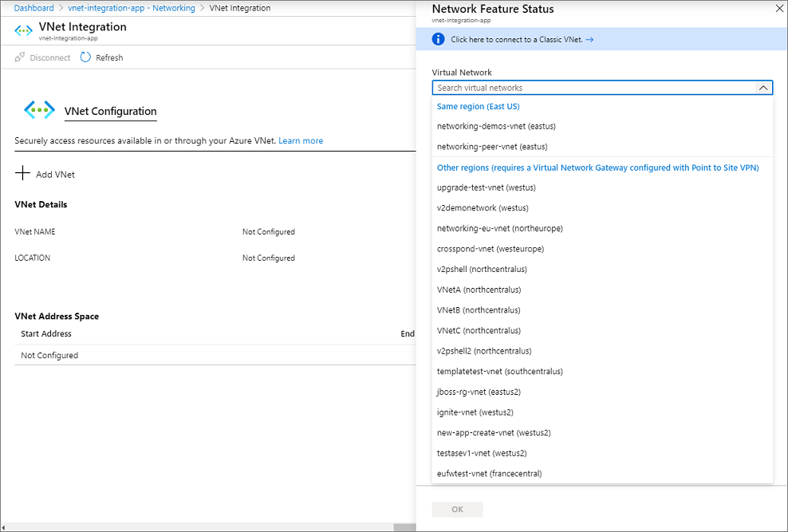Click Same region (East US) group header
Image resolution: width=788 pixels, height=532 pixels.
pos(478,107)
